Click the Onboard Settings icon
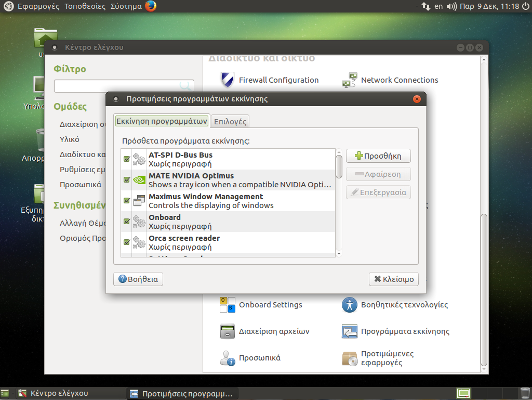532x400 pixels. (227, 305)
